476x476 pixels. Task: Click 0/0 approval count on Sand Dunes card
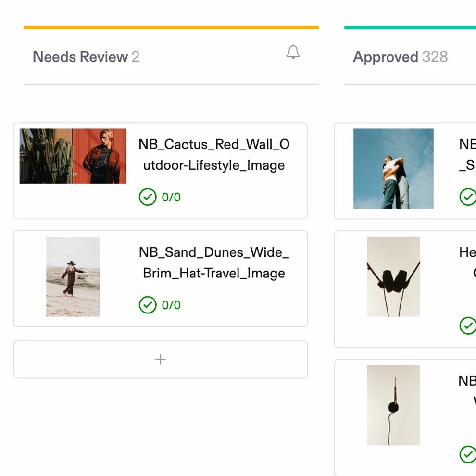tap(171, 305)
